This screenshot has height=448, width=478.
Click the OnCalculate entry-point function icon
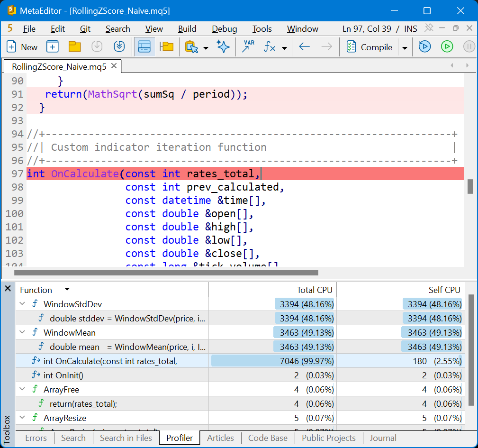(x=36, y=361)
